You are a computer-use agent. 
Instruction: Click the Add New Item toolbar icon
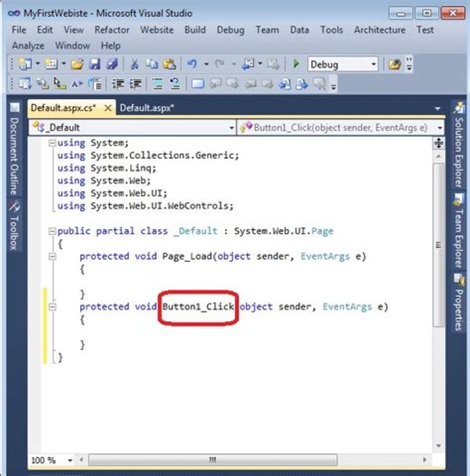click(x=51, y=64)
